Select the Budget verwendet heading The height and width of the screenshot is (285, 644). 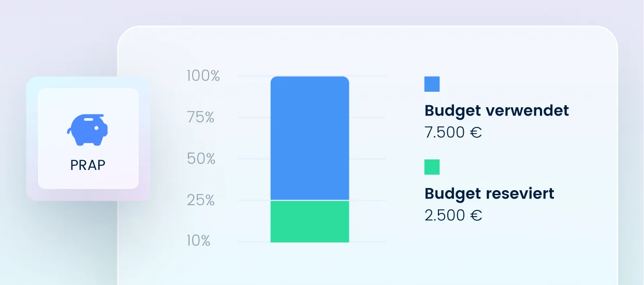pos(496,110)
